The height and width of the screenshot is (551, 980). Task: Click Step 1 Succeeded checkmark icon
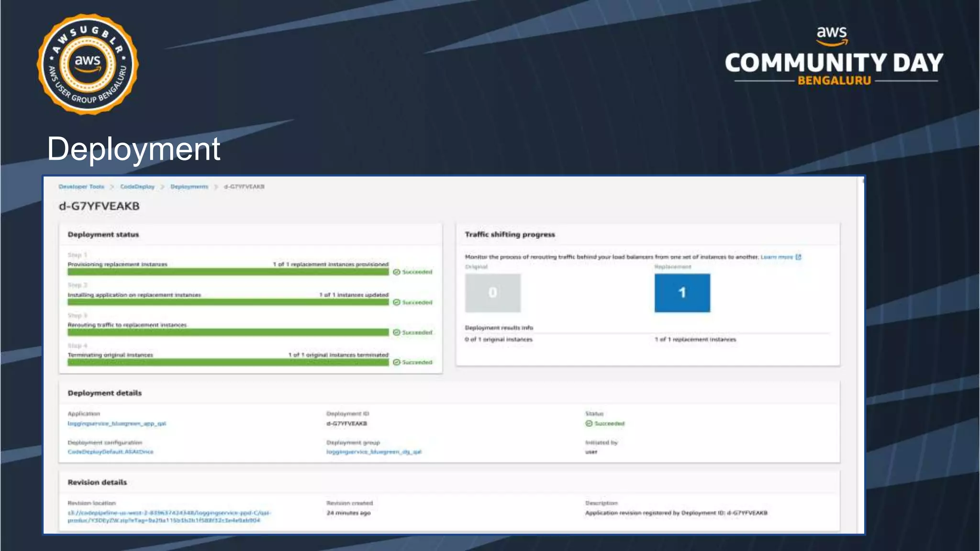tap(396, 272)
